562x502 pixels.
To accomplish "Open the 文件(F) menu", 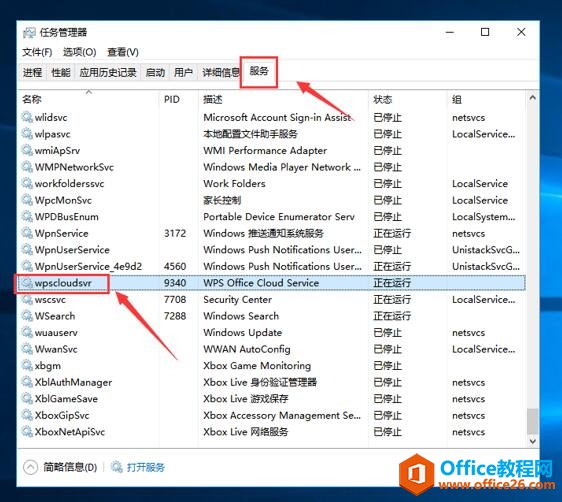I will 37,52.
